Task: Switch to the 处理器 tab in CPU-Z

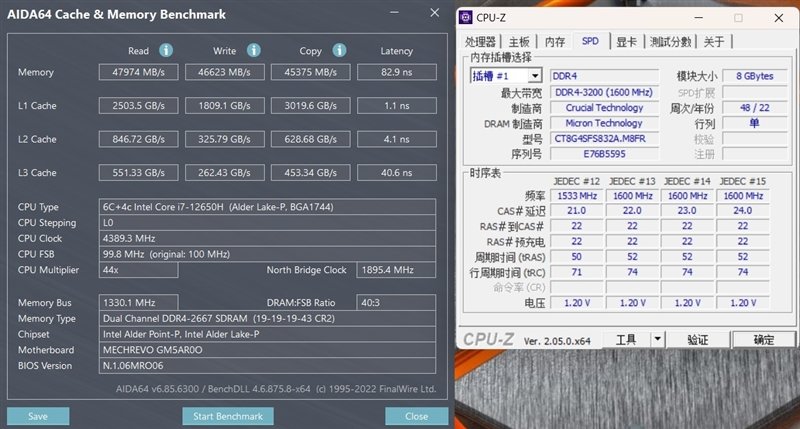Action: [x=480, y=42]
